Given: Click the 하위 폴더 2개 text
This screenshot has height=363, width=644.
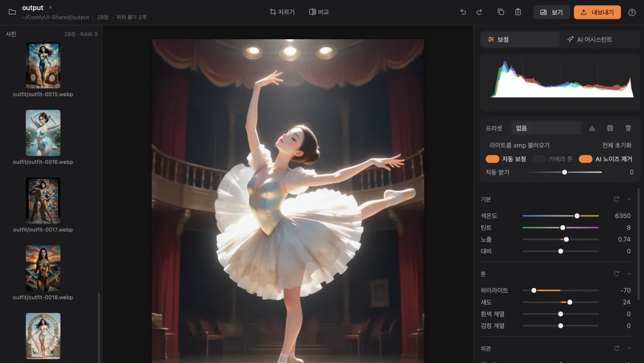Looking at the screenshot, I should 131,17.
